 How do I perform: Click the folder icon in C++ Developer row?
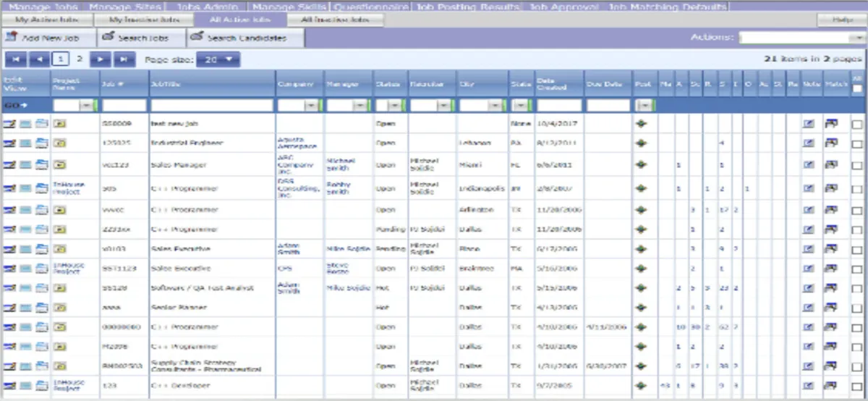click(x=41, y=387)
